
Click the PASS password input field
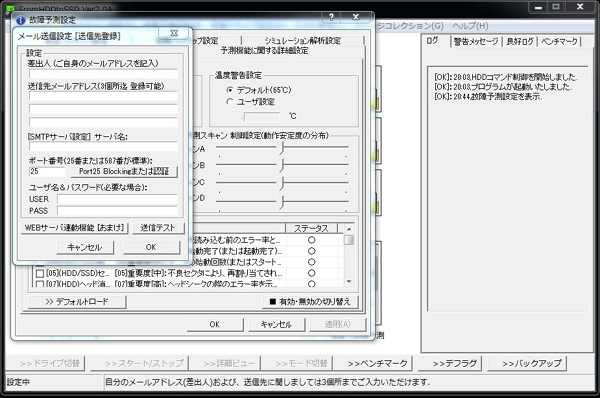[117, 210]
